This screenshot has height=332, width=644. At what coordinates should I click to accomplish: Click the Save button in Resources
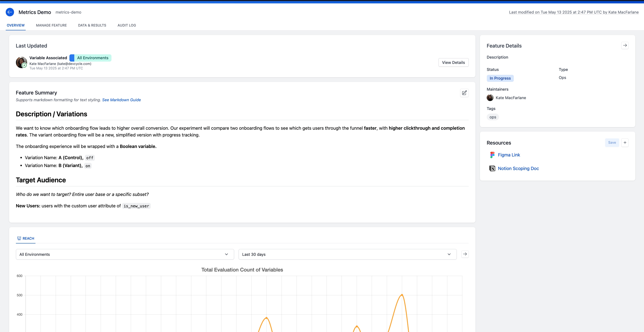coord(612,142)
